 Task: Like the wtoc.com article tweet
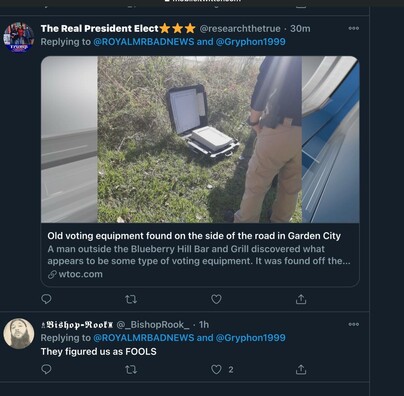click(216, 299)
